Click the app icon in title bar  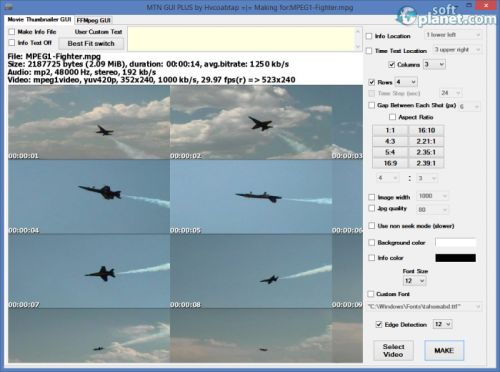9,7
